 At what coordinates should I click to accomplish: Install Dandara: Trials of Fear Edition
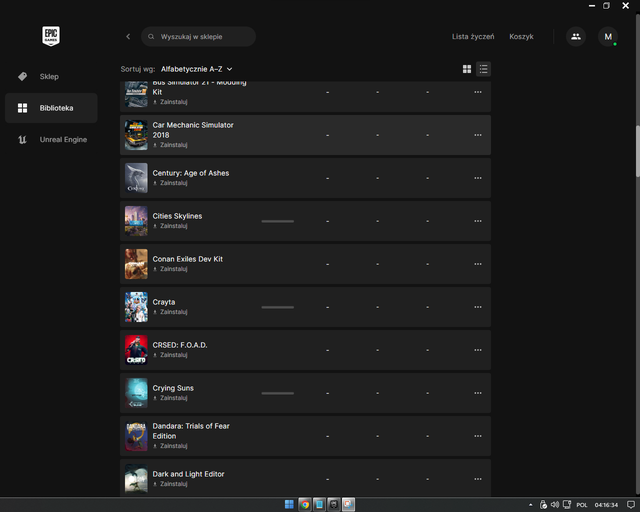click(170, 446)
